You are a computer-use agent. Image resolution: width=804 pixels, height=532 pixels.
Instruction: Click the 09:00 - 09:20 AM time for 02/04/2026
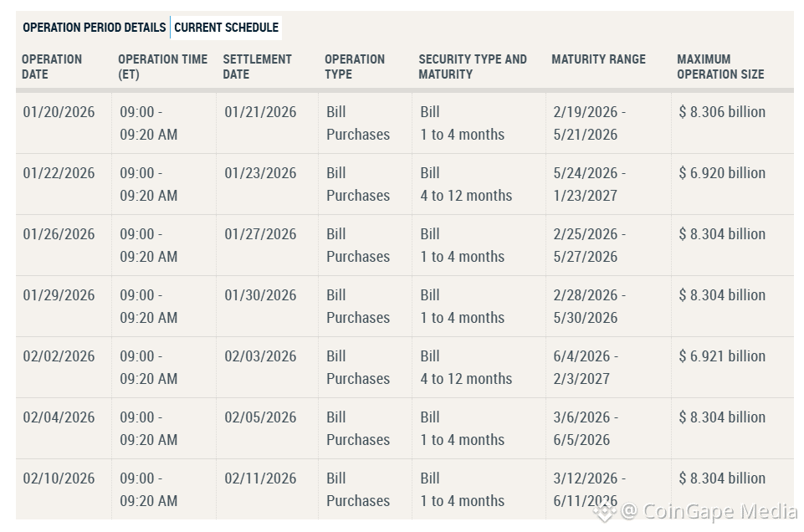148,428
